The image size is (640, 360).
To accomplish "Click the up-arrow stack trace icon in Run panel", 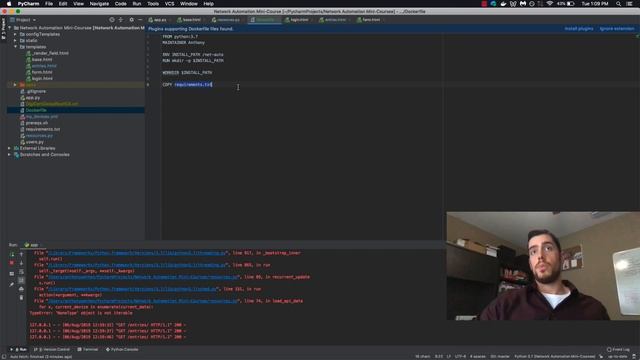I will click(x=22, y=254).
